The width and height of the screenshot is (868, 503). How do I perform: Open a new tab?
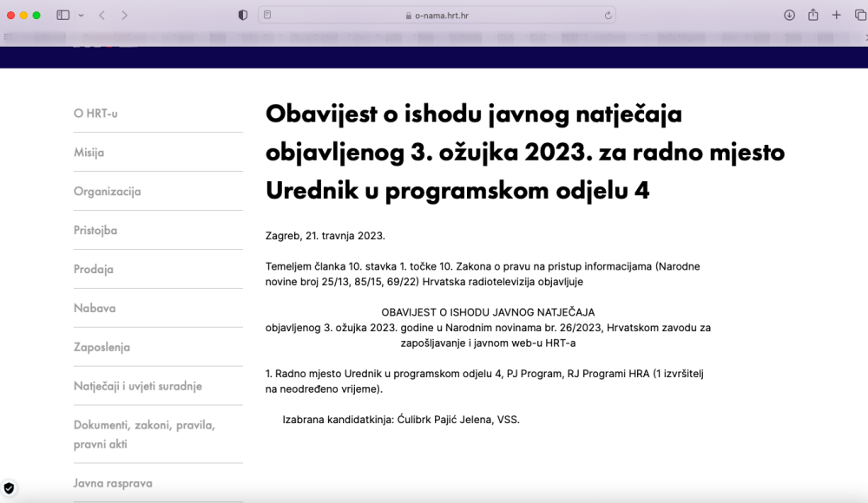837,16
